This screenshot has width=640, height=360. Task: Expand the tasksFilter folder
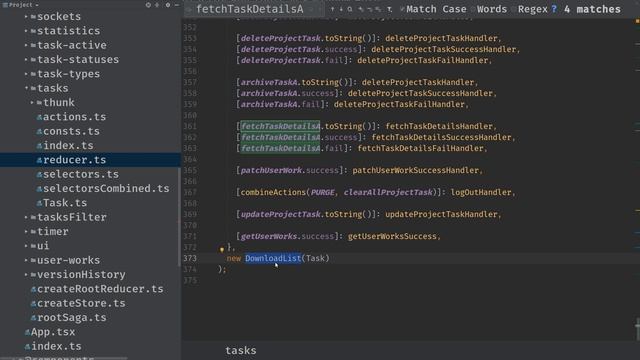[26, 218]
